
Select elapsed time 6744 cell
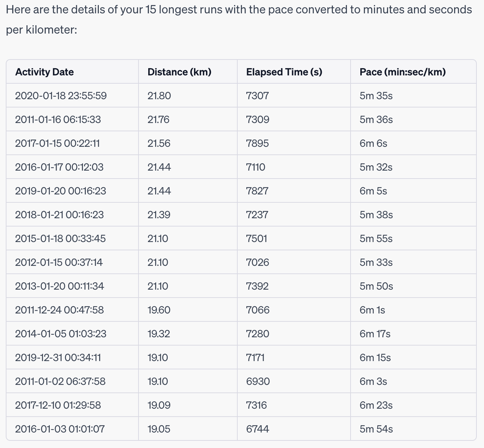(x=258, y=429)
